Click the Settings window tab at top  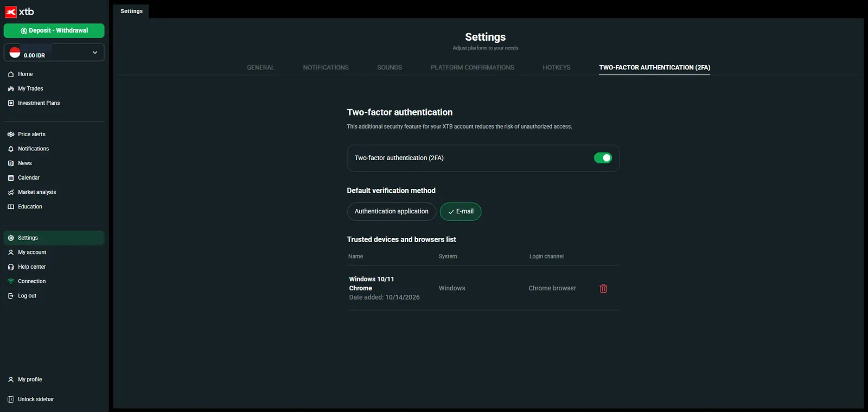(131, 11)
